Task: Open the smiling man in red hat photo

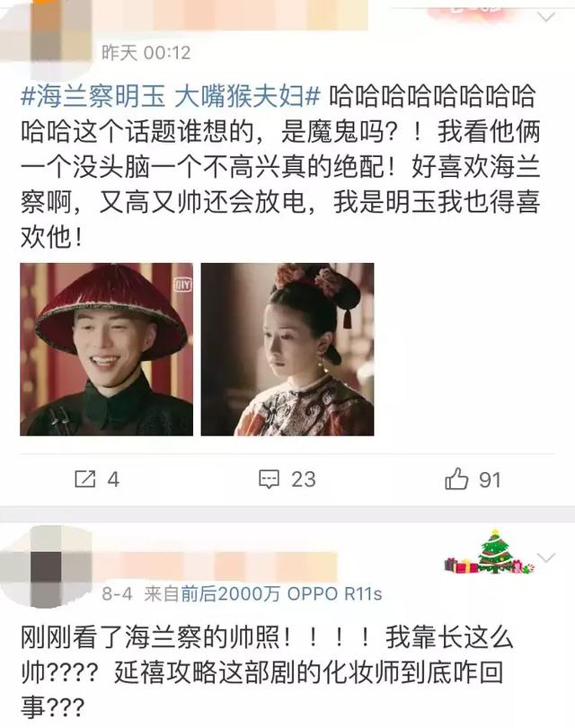Action: (106, 349)
